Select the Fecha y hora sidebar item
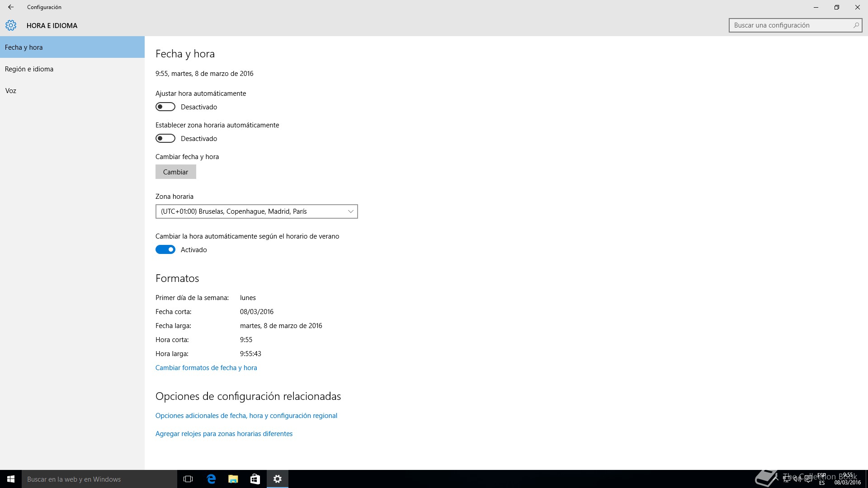This screenshot has width=868, height=488. (72, 47)
